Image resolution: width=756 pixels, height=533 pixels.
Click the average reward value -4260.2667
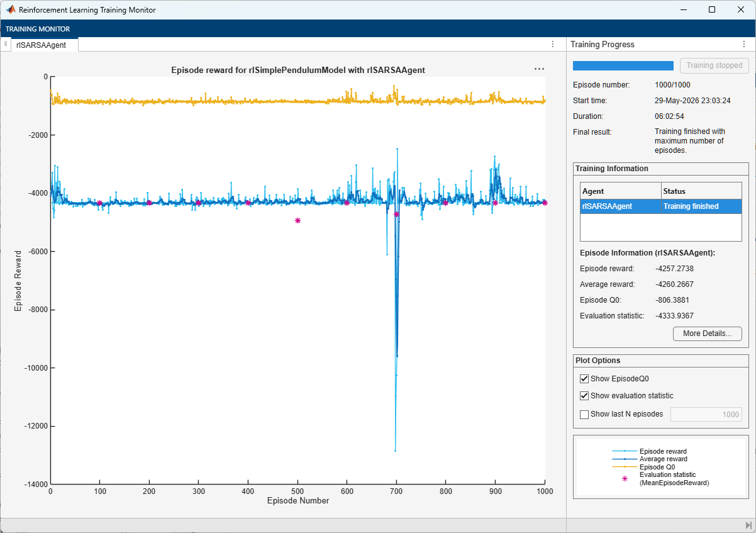click(674, 284)
